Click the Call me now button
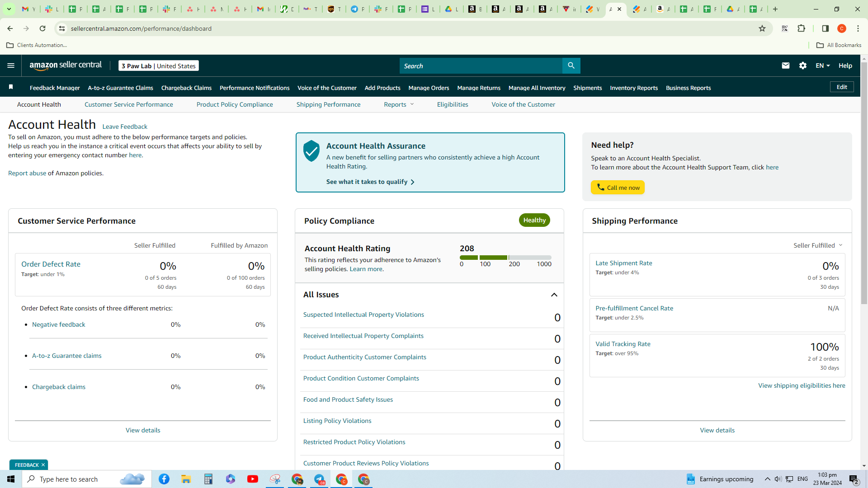Screen dimensions: 868x488 click(618, 188)
